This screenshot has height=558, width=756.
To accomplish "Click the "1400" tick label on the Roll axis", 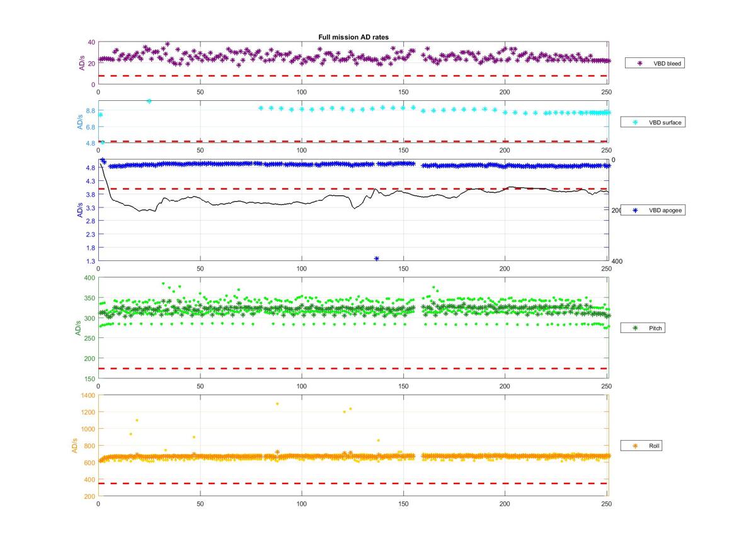I will pyautogui.click(x=88, y=395).
